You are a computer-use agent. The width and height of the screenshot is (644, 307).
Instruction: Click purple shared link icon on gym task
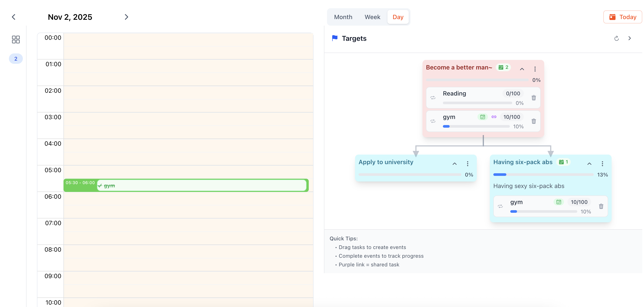point(494,117)
